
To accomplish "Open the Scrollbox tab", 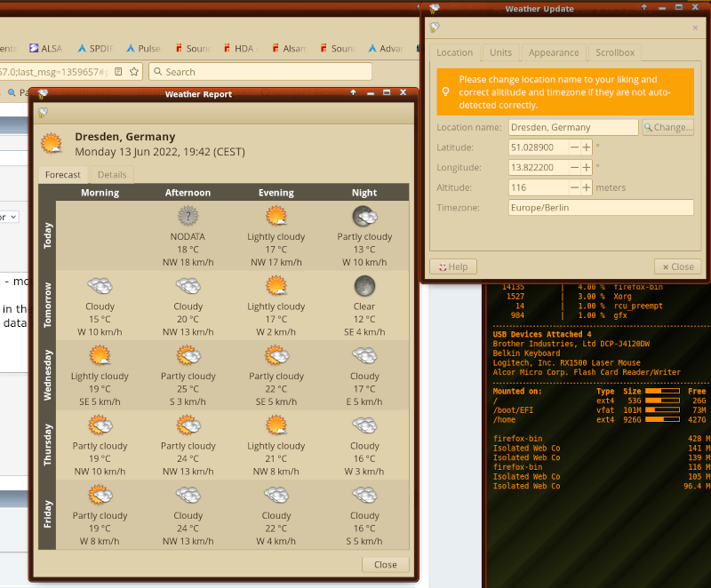I will pyautogui.click(x=614, y=52).
